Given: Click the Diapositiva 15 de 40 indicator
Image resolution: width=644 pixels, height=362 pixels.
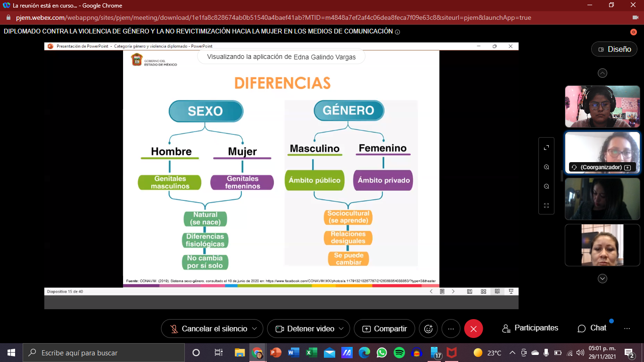Looking at the screenshot, I should 65,291.
